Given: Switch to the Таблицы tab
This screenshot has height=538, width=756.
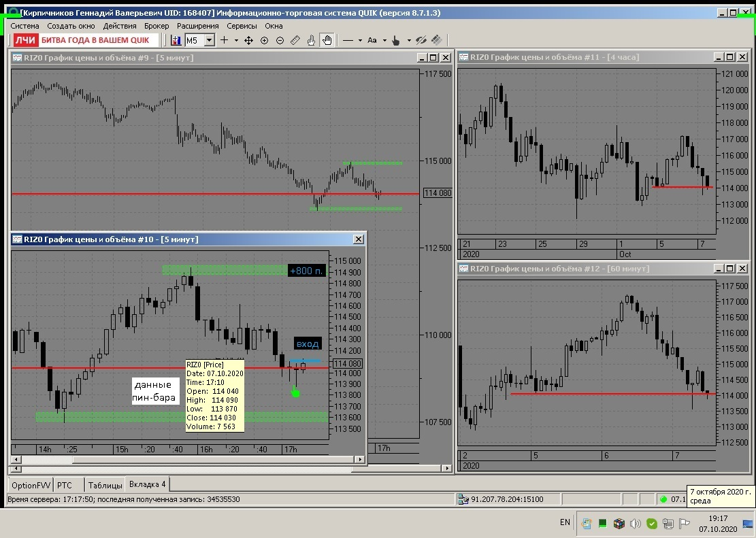Looking at the screenshot, I should (105, 485).
